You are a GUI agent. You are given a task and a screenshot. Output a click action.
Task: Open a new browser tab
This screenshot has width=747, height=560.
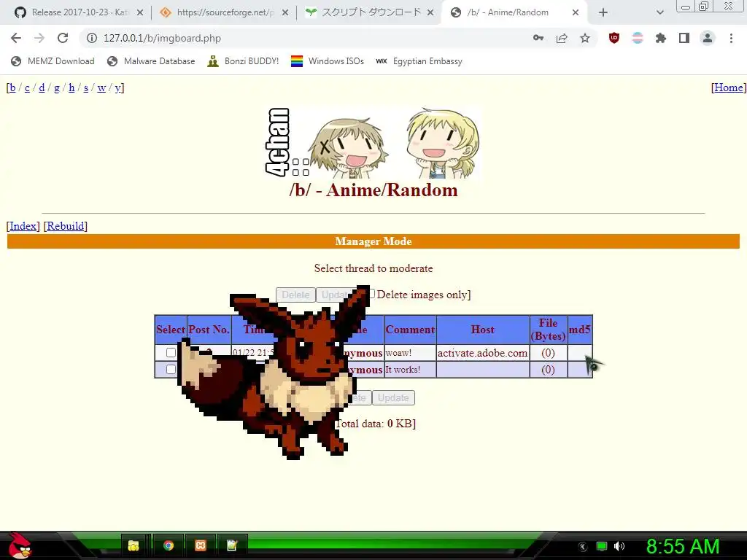603,12
